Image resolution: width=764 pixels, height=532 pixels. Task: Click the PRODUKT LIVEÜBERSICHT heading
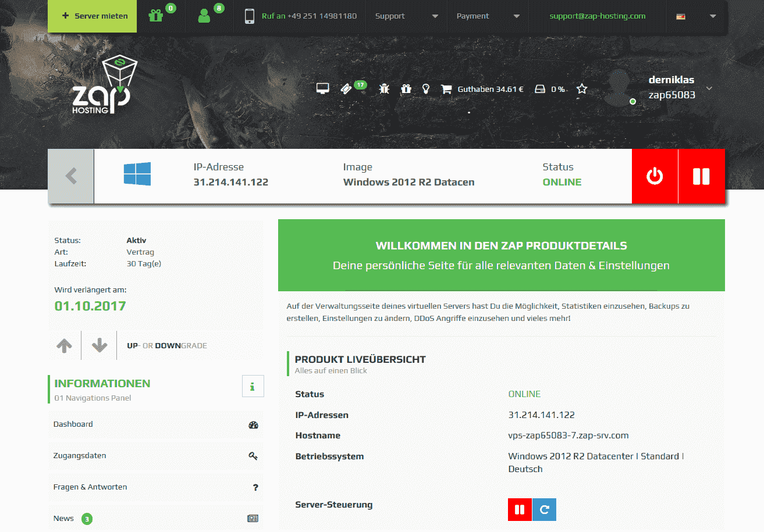click(x=360, y=359)
